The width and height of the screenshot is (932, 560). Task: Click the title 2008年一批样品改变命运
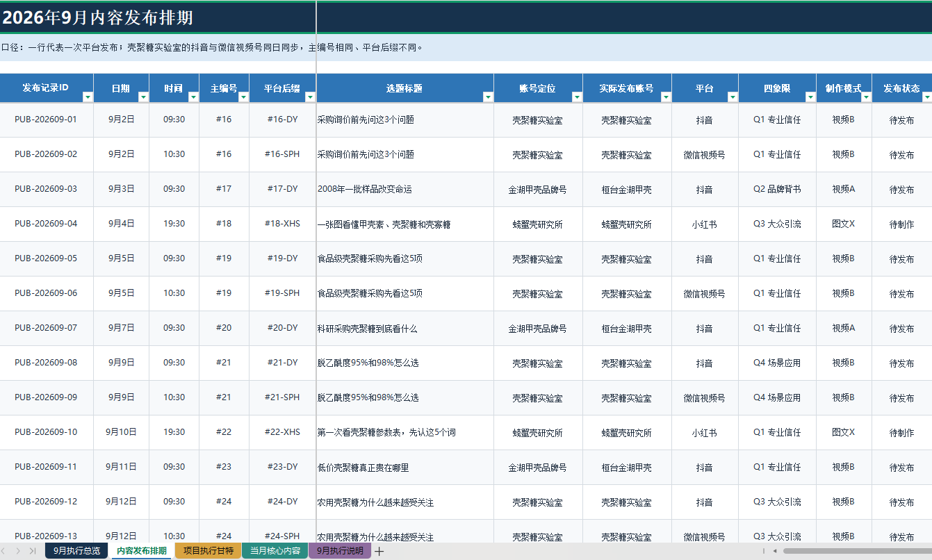404,189
